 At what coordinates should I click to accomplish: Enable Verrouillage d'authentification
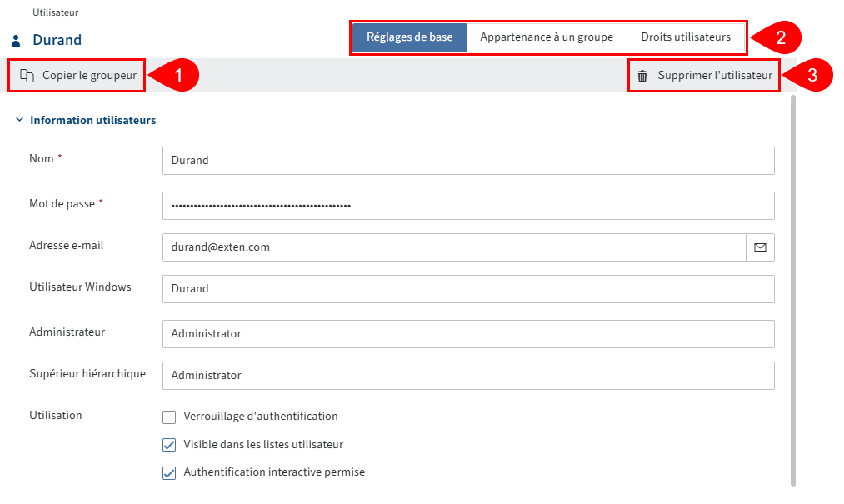169,416
